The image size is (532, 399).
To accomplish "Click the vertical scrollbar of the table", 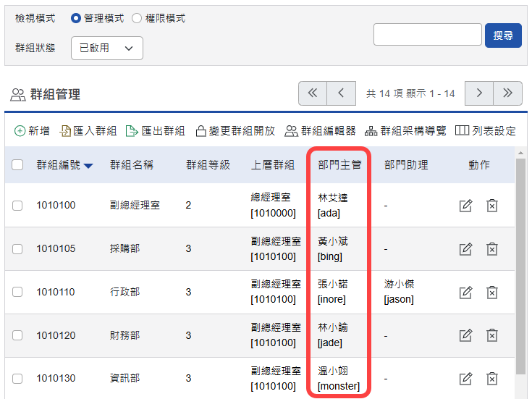I will tap(520, 268).
